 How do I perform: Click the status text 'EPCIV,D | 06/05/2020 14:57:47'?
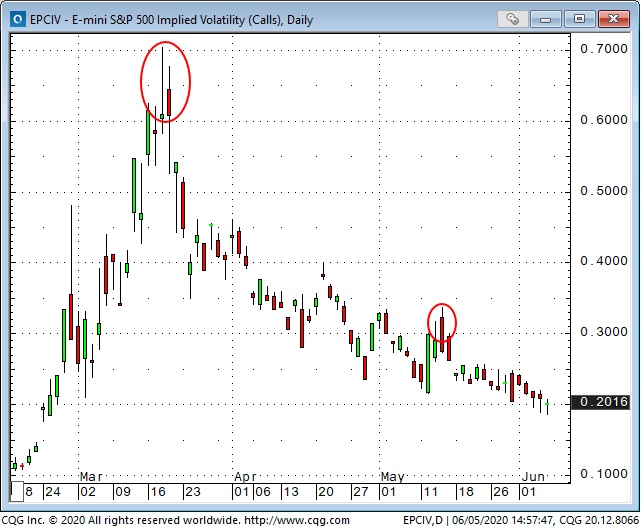[478, 520]
